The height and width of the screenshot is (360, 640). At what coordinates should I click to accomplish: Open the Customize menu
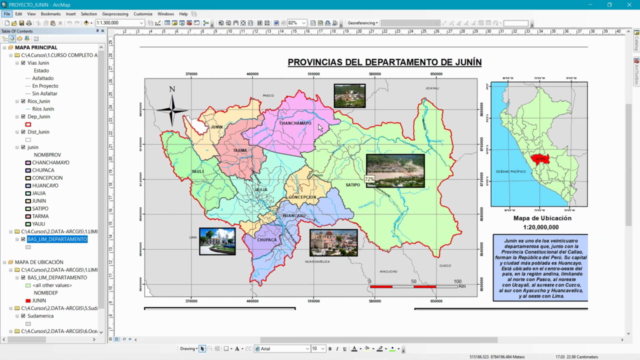143,14
